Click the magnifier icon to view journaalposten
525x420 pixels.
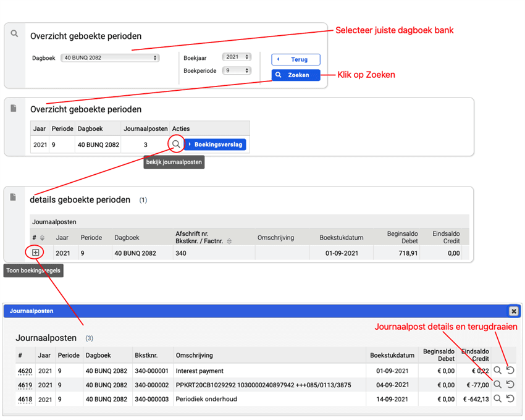point(176,144)
